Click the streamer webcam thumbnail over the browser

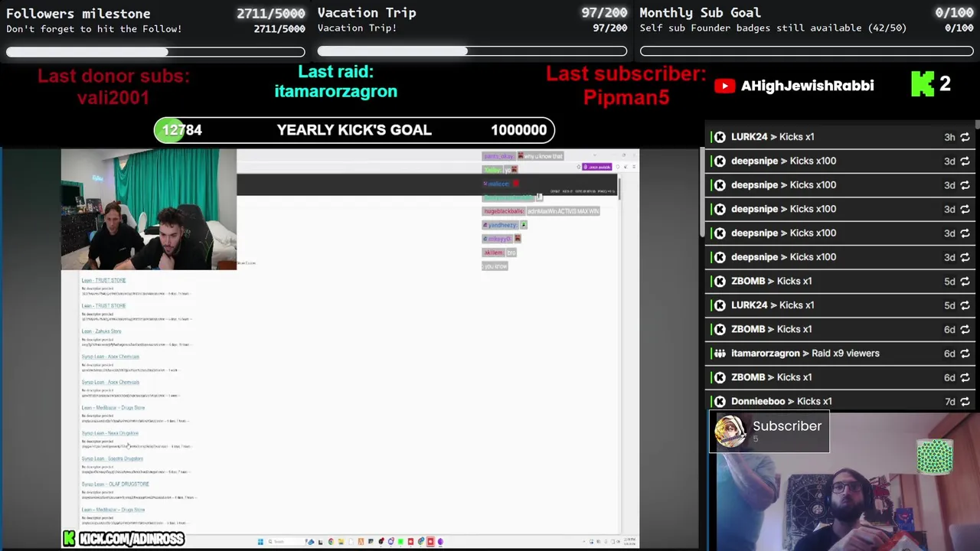pos(149,209)
